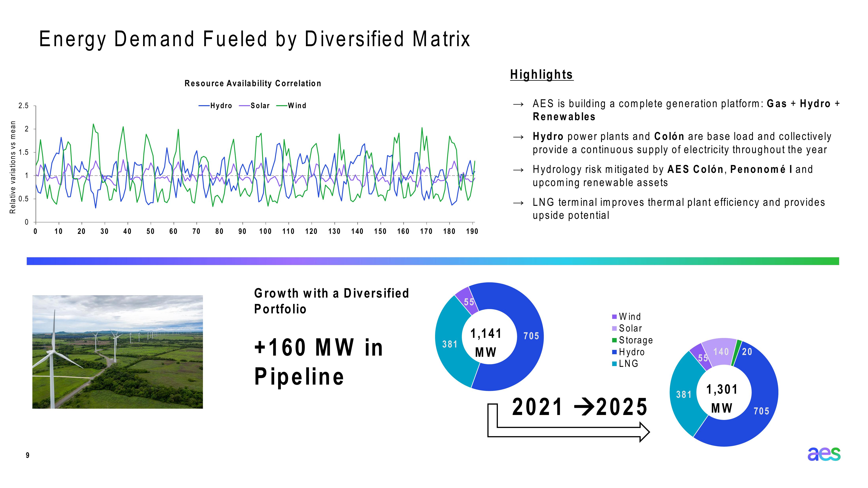The width and height of the screenshot is (868, 488).
Task: Click the 'Relative variations vs mean' axis label
Action: tap(12, 167)
